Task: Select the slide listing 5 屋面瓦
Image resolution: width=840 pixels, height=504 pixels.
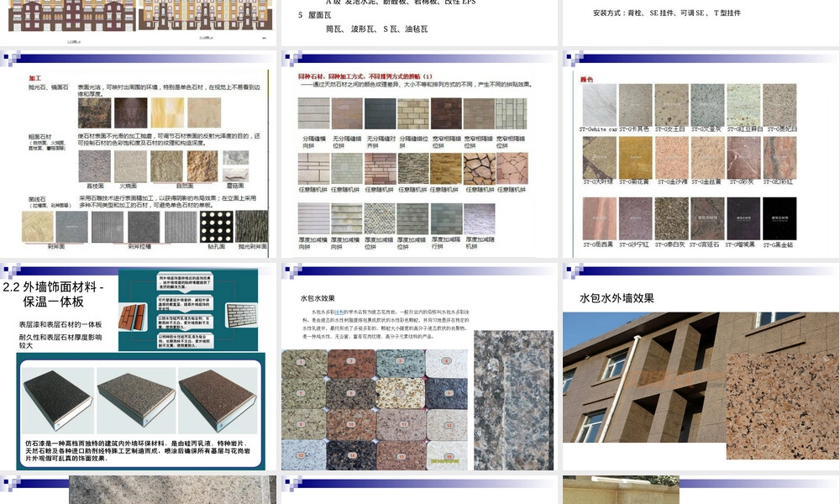Action: tap(419, 23)
